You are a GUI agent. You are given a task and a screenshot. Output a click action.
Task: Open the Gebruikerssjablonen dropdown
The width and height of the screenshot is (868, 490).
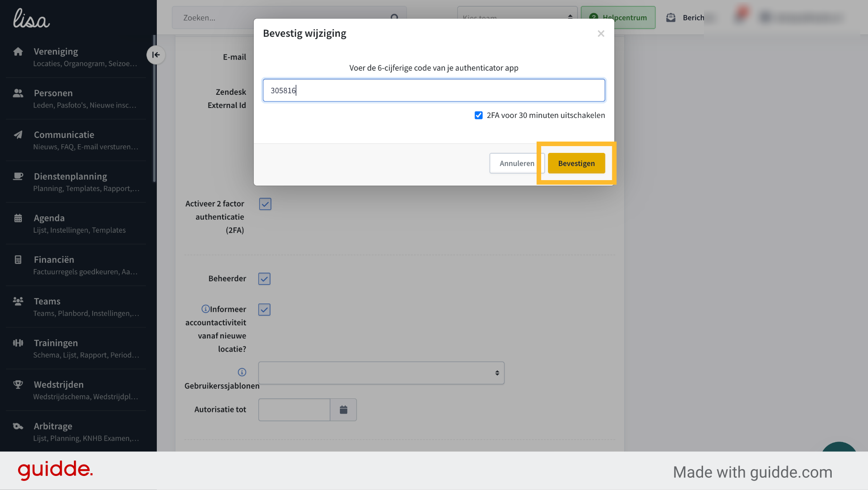pos(381,373)
